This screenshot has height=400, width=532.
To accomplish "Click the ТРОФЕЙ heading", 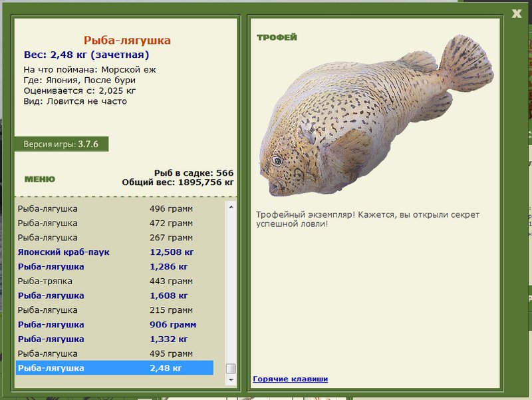I will tap(277, 37).
